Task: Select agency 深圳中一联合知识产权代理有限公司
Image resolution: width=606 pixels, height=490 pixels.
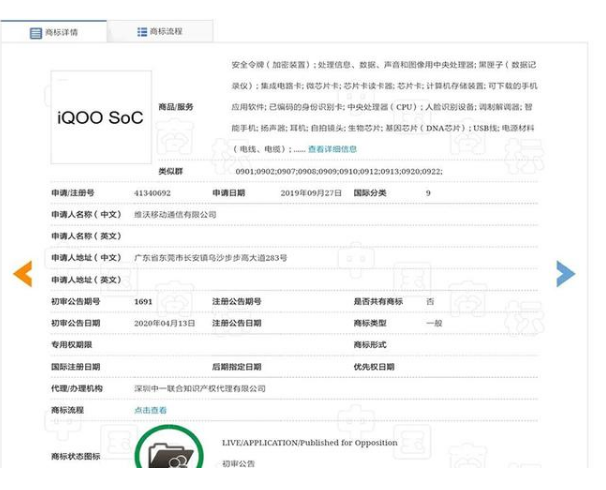Action: coord(200,388)
